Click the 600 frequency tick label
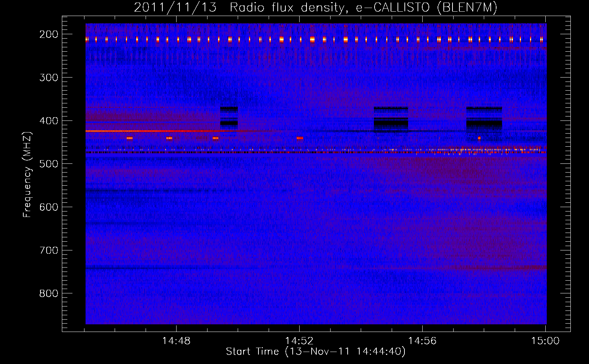The width and height of the screenshot is (589, 364). pyautogui.click(x=49, y=207)
